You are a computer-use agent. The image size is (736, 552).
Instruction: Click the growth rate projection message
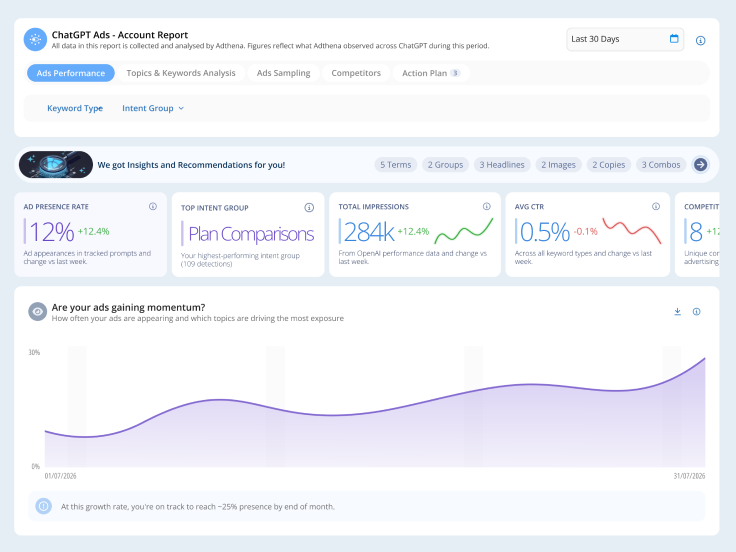coord(198,506)
